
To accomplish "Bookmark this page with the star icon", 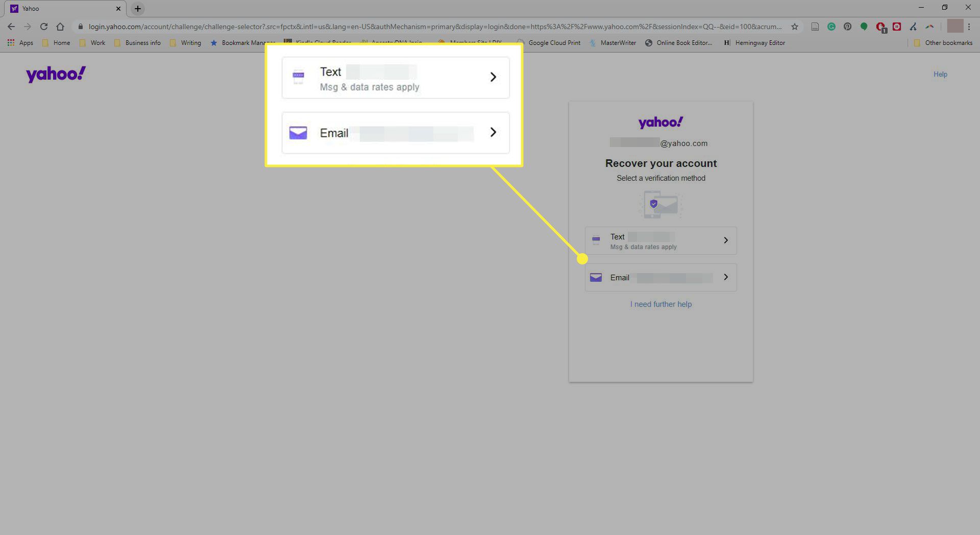I will [795, 27].
